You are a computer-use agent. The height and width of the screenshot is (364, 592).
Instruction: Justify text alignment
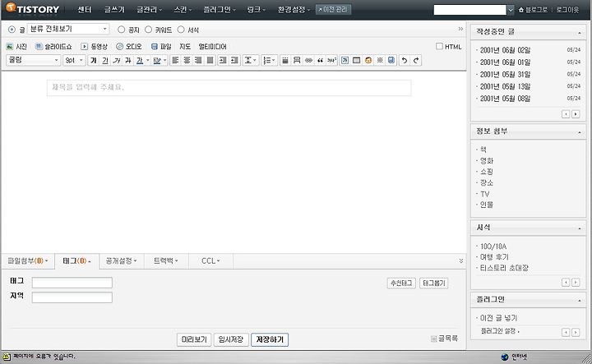coord(210,60)
